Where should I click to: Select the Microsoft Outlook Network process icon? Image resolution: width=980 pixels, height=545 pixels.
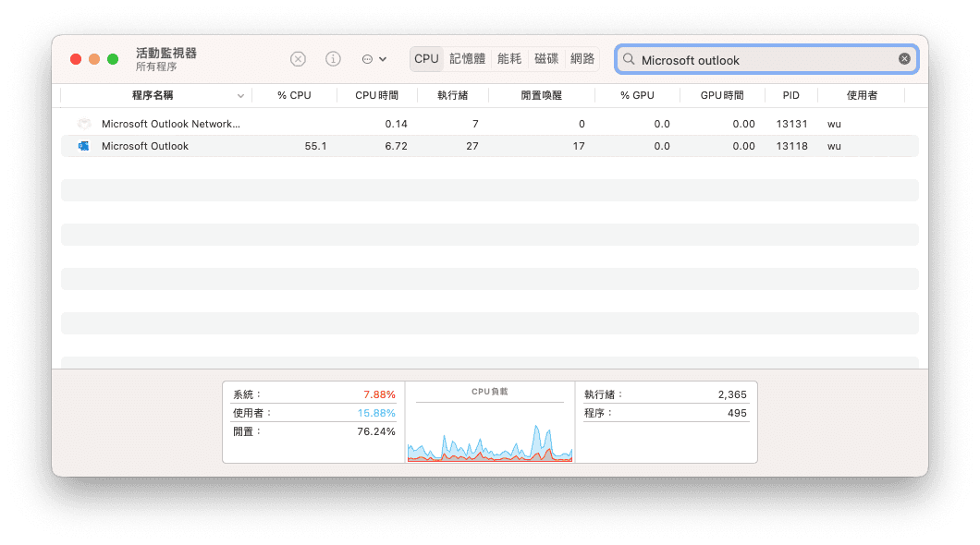84,124
